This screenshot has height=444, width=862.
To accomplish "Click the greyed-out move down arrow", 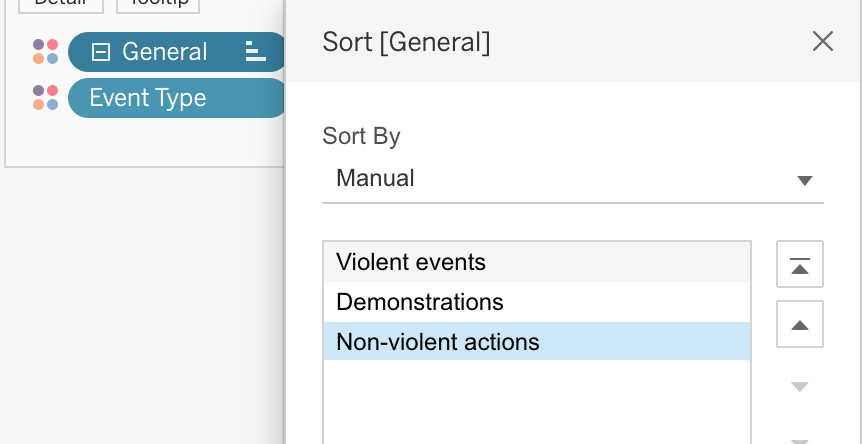I will coord(799,387).
